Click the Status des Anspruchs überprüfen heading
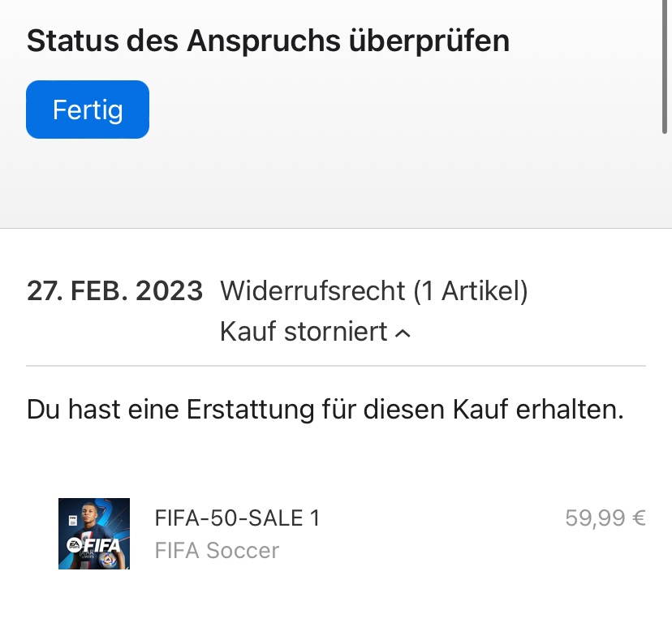 [x=268, y=41]
